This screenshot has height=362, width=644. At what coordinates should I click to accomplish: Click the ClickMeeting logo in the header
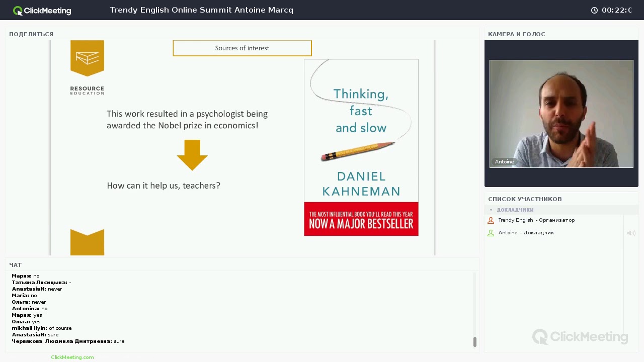point(42,11)
